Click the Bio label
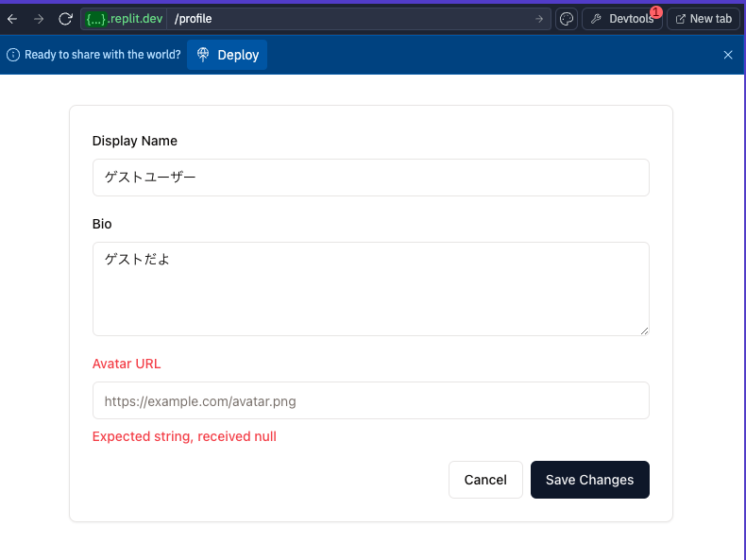Viewport: 746px width, 560px height. (102, 224)
